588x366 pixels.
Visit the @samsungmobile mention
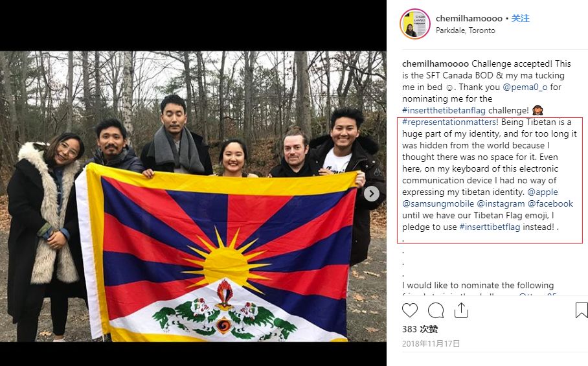click(438, 203)
